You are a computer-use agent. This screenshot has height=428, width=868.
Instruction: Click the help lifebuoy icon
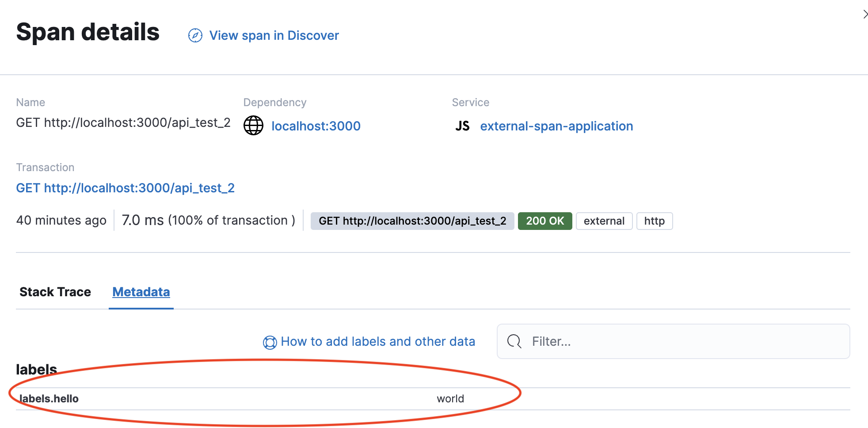270,342
